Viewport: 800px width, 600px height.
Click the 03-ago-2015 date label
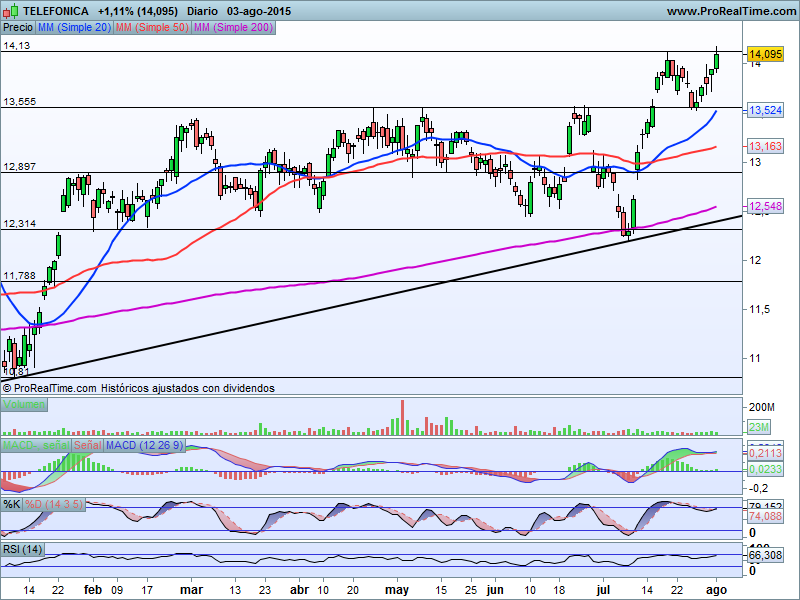pos(261,10)
